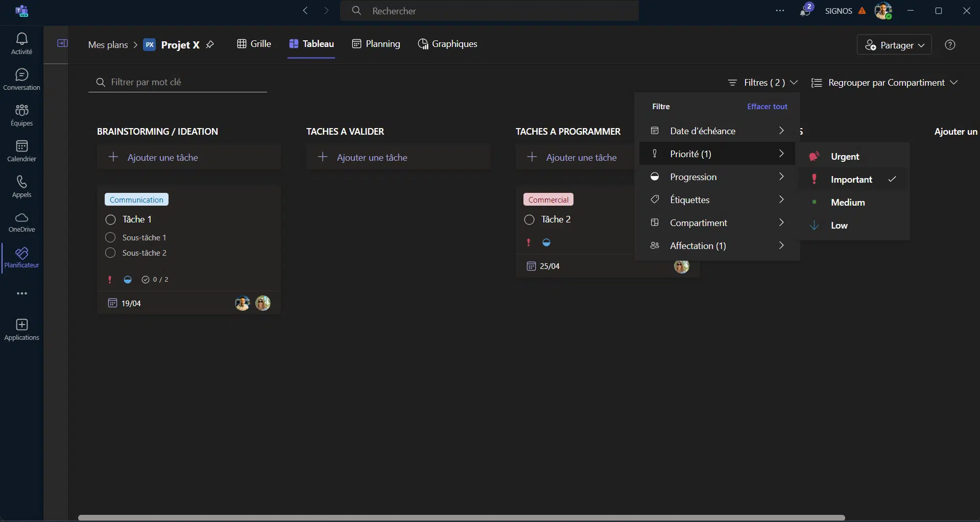The width and height of the screenshot is (980, 522).
Task: Click the Effacer tout link
Action: [767, 107]
